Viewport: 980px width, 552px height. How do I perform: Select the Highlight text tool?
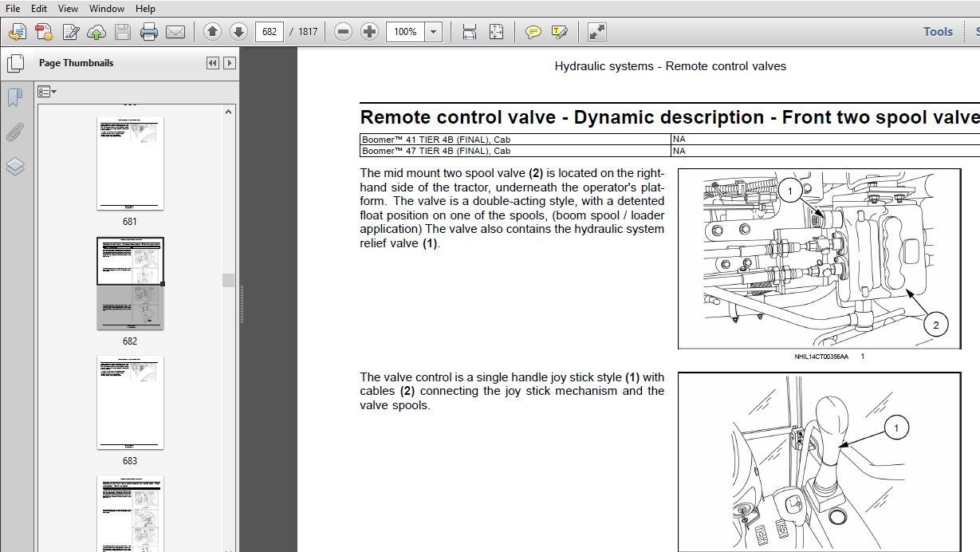pos(560,32)
